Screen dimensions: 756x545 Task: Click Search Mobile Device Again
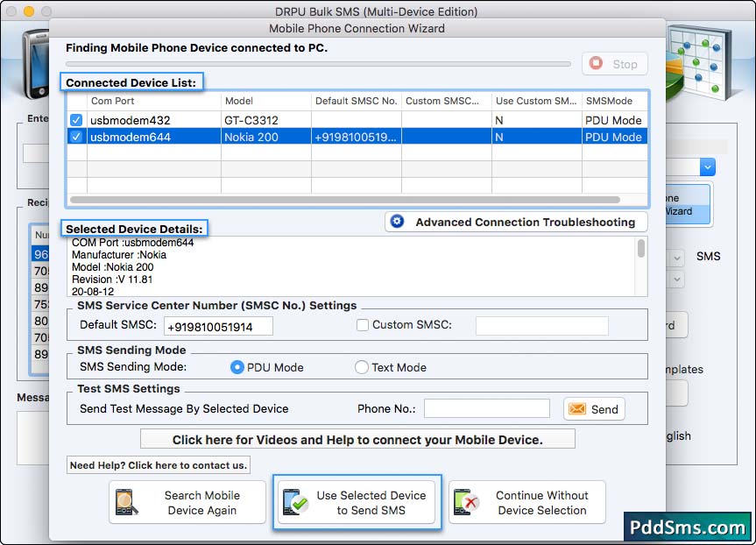coord(187,503)
